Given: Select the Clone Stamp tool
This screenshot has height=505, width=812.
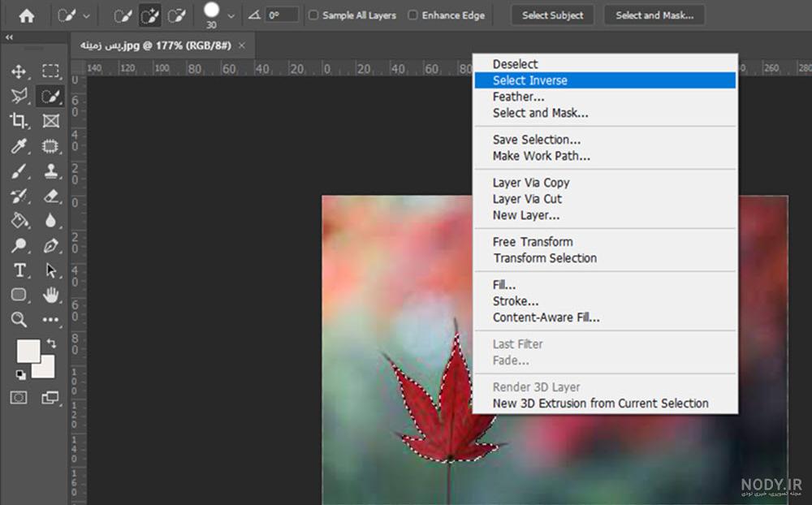Looking at the screenshot, I should 50,171.
